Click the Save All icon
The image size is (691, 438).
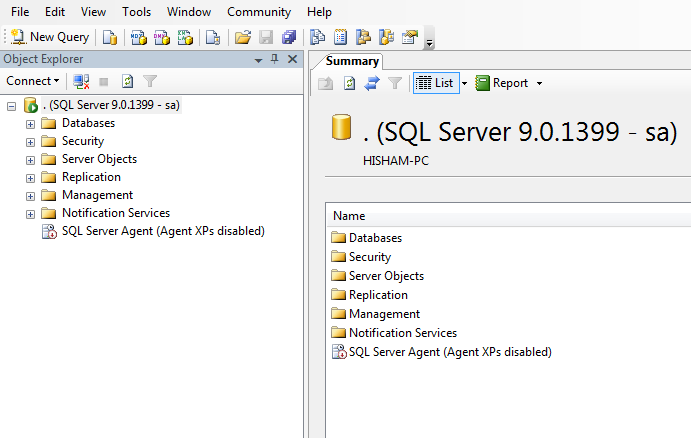pyautogui.click(x=289, y=37)
